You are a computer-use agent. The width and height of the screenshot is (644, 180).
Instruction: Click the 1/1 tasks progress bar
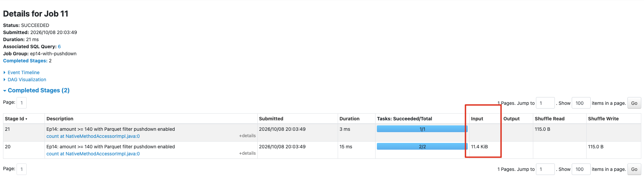pyautogui.click(x=422, y=129)
